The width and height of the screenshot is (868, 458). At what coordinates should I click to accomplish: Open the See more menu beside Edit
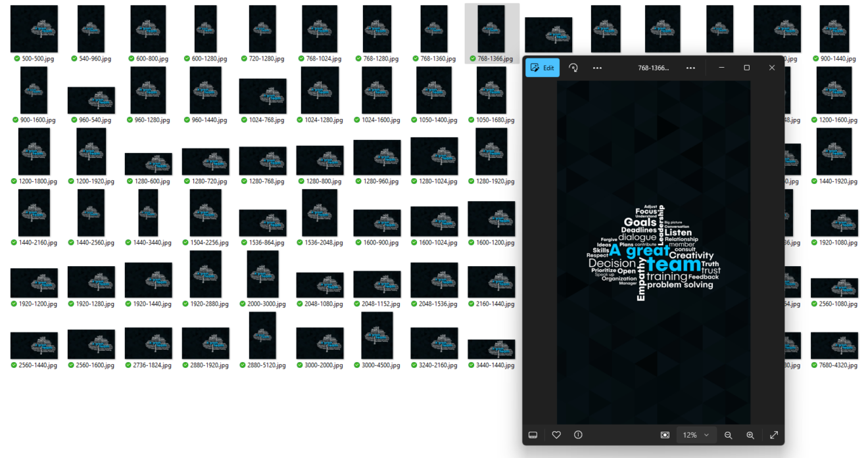(x=597, y=67)
